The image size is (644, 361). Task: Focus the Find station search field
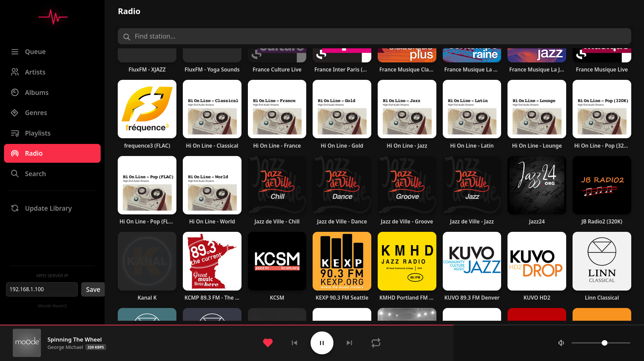click(374, 36)
